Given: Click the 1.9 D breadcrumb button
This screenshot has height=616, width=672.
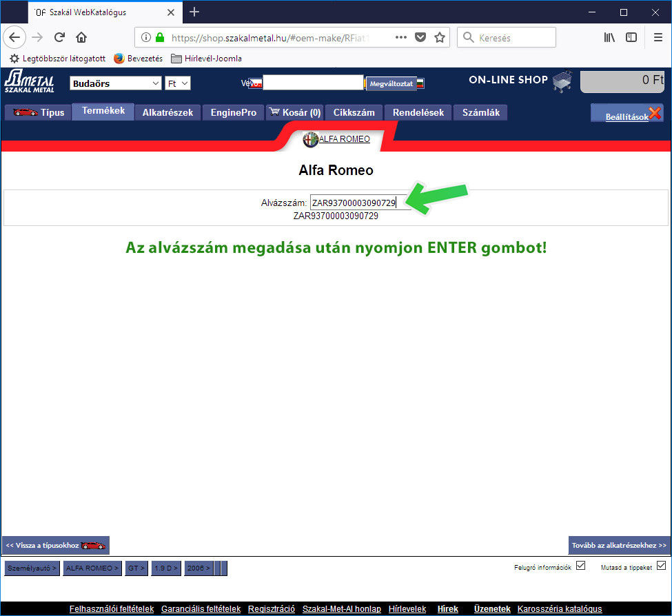Looking at the screenshot, I should (x=166, y=568).
